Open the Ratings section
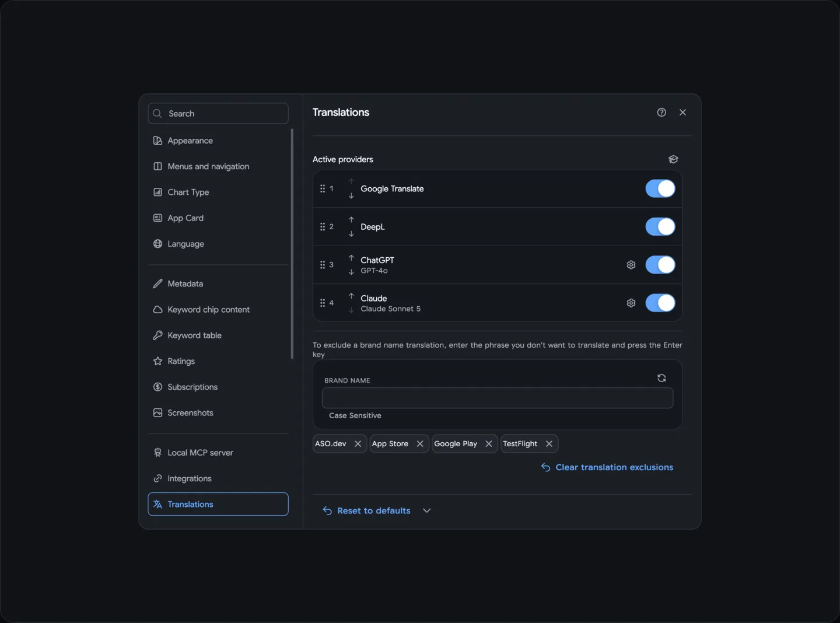Viewport: 840px width, 623px height. coord(218,361)
